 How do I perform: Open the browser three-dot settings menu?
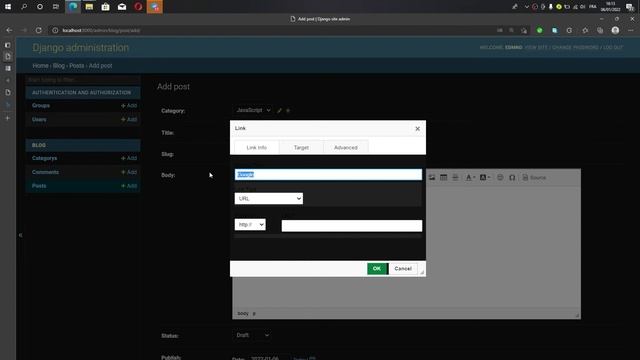pos(631,30)
